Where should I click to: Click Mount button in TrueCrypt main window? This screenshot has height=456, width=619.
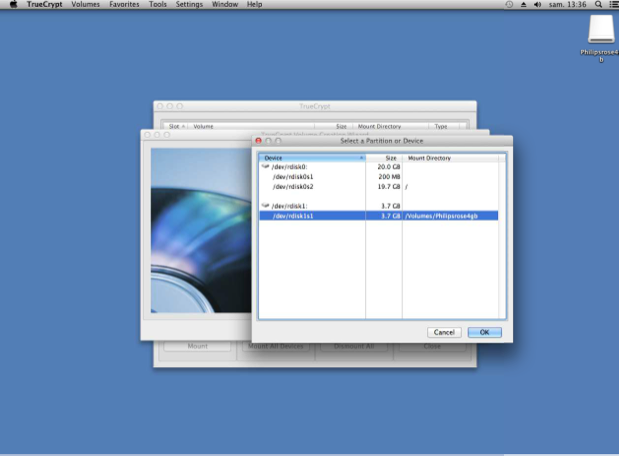(x=197, y=346)
